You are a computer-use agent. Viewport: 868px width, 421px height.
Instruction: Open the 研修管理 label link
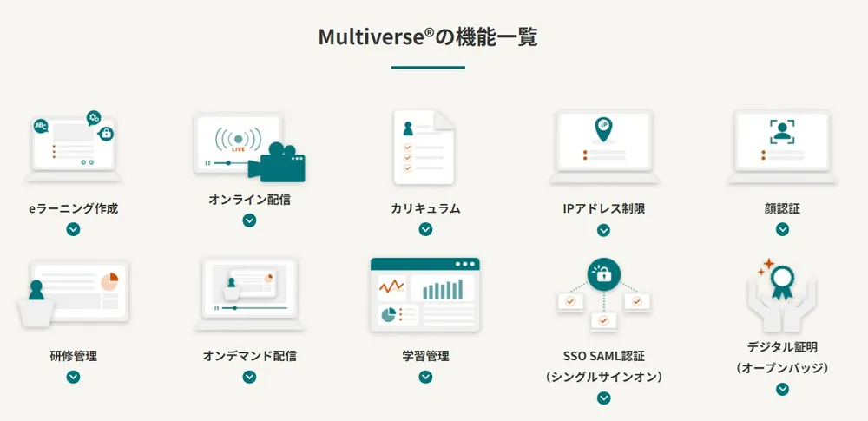(x=73, y=356)
